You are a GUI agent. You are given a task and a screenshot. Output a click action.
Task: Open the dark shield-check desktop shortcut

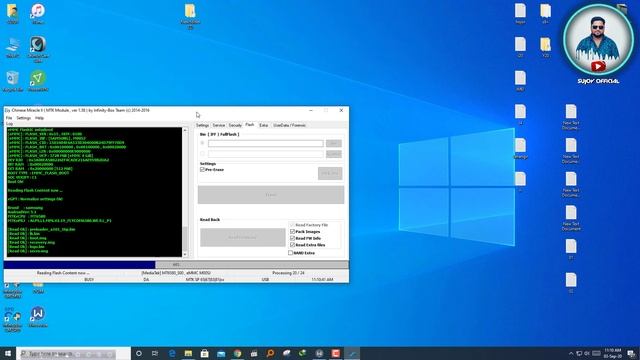tap(38, 49)
